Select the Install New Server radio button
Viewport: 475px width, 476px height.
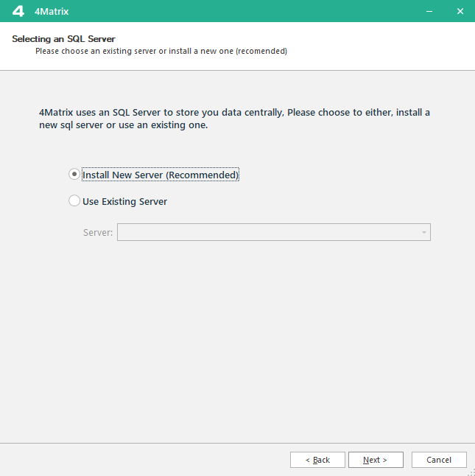coord(74,175)
